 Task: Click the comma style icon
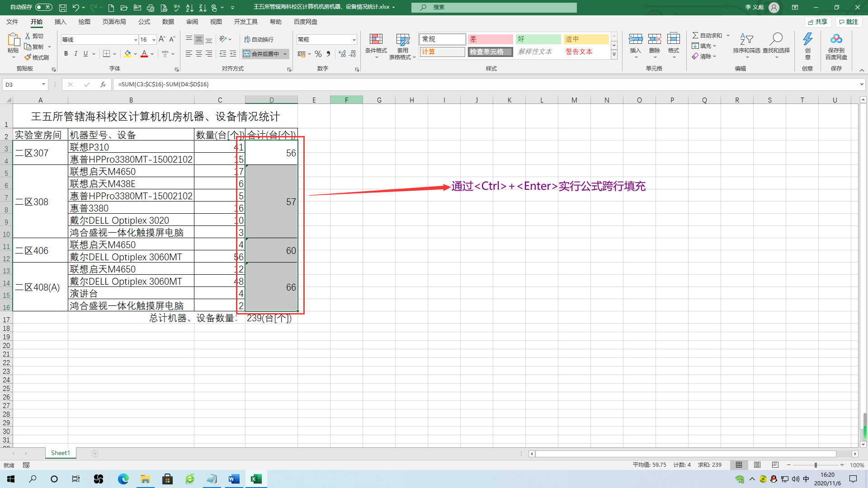(329, 54)
